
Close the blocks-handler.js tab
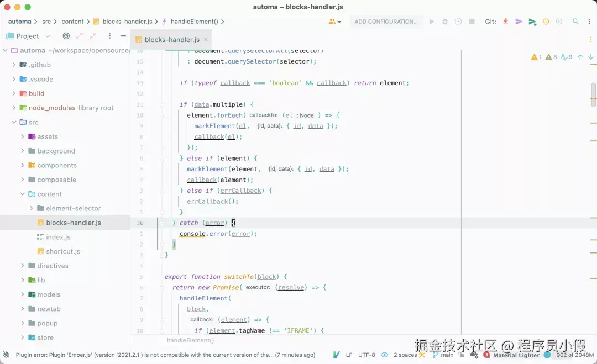pyautogui.click(x=206, y=40)
